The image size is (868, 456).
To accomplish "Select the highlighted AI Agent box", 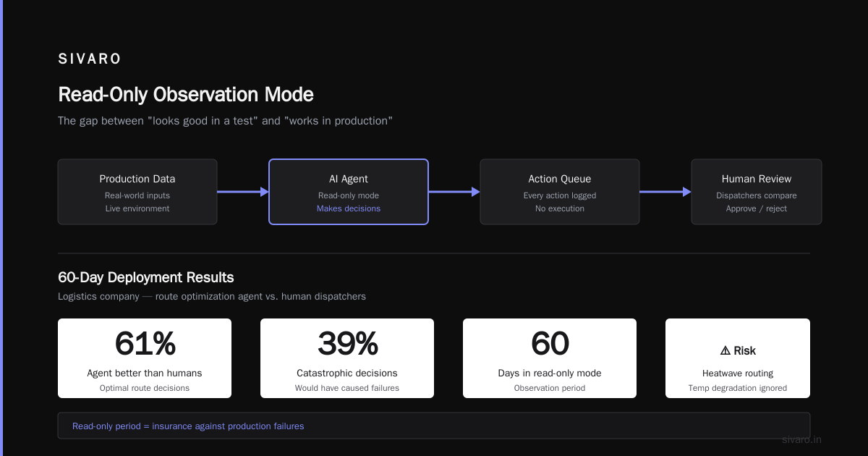I will click(349, 192).
